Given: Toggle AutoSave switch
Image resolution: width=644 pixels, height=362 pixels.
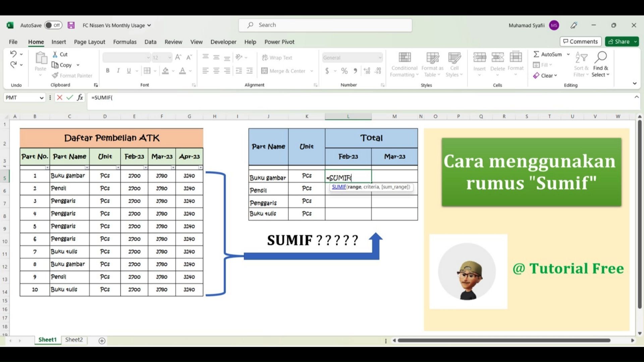Looking at the screenshot, I should pyautogui.click(x=53, y=25).
